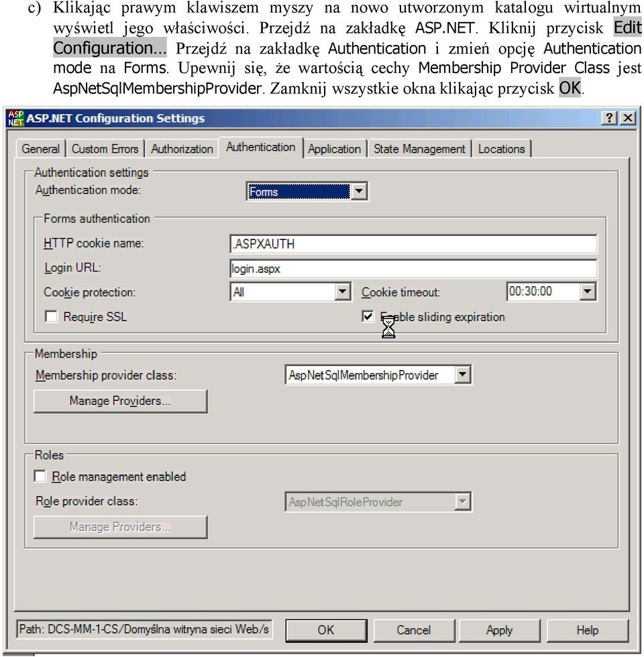Click the Cancel button
The height and width of the screenshot is (657, 644).
click(413, 630)
